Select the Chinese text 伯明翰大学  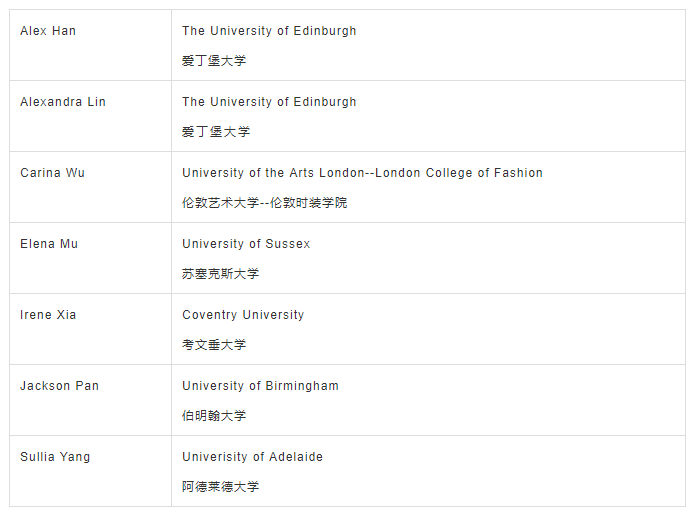[x=214, y=416]
